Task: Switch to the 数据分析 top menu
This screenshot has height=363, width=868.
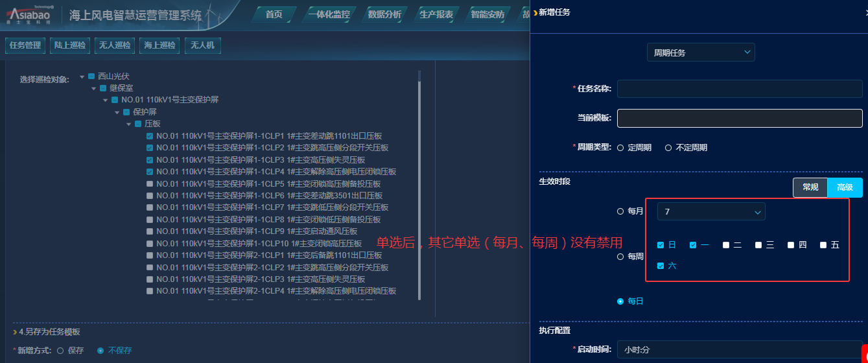Action: tap(384, 14)
